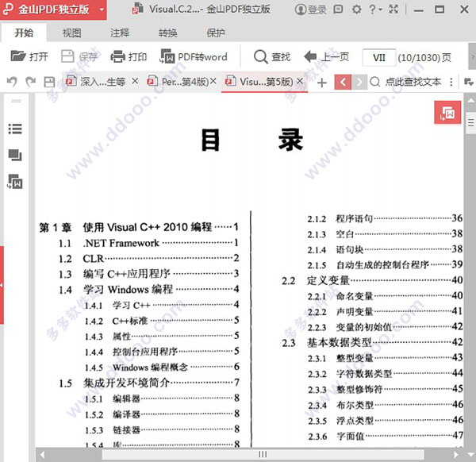The image size is (476, 462).
Task: Open the page thumbnails icon in sidebar
Action: coord(15,155)
